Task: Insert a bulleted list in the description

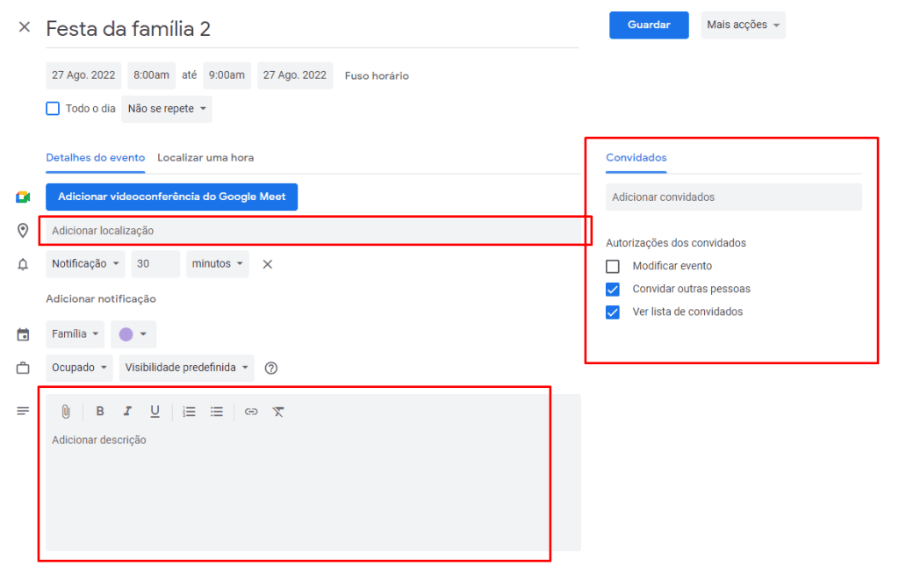Action: (217, 411)
